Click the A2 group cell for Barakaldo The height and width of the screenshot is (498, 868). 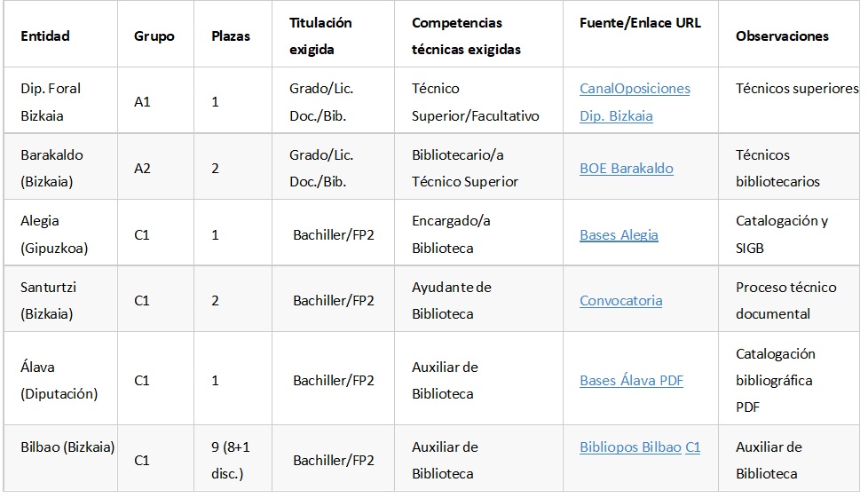143,169
